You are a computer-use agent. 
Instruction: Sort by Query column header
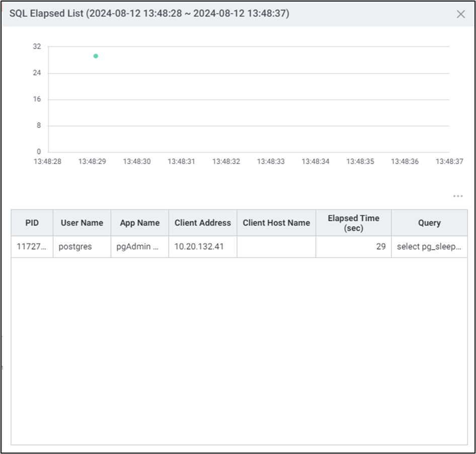[429, 223]
